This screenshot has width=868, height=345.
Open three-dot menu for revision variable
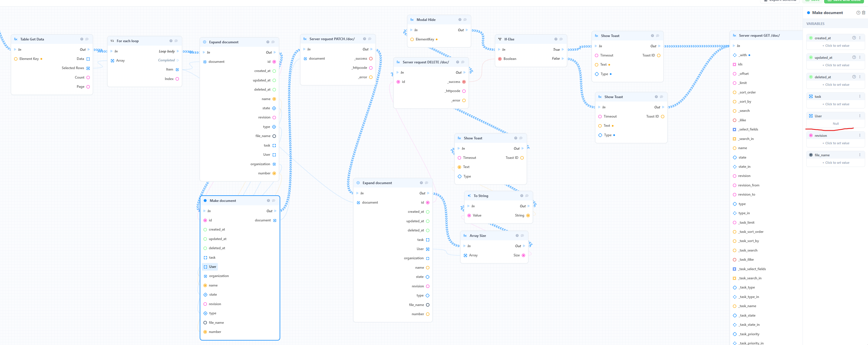pyautogui.click(x=860, y=135)
